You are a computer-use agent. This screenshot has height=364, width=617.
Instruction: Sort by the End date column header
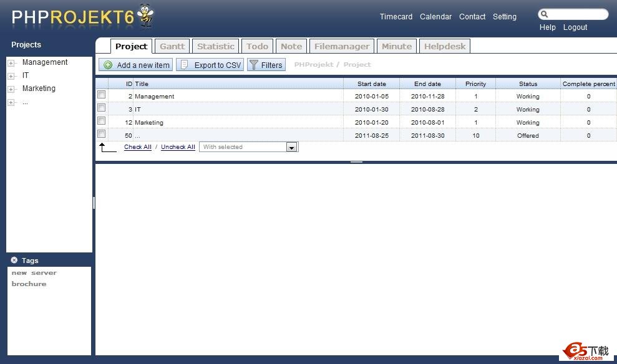427,84
